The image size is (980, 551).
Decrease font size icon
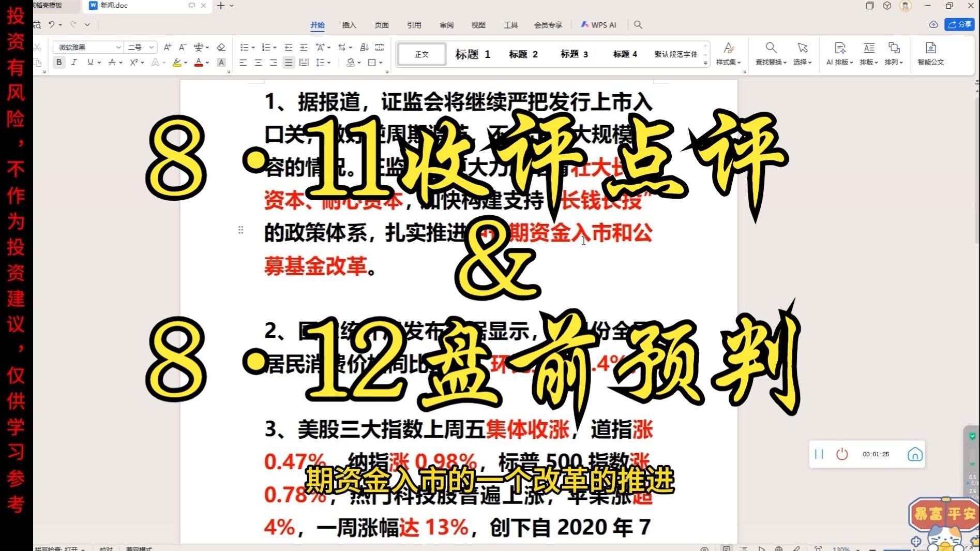[183, 47]
